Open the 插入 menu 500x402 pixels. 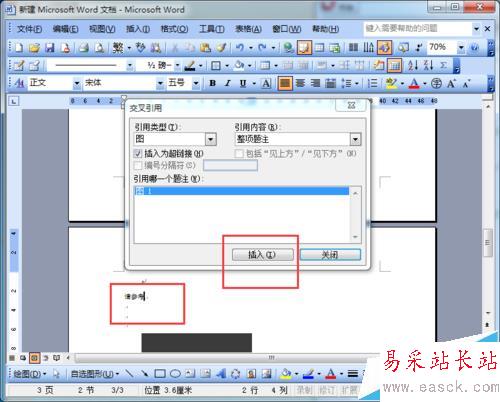pos(138,29)
